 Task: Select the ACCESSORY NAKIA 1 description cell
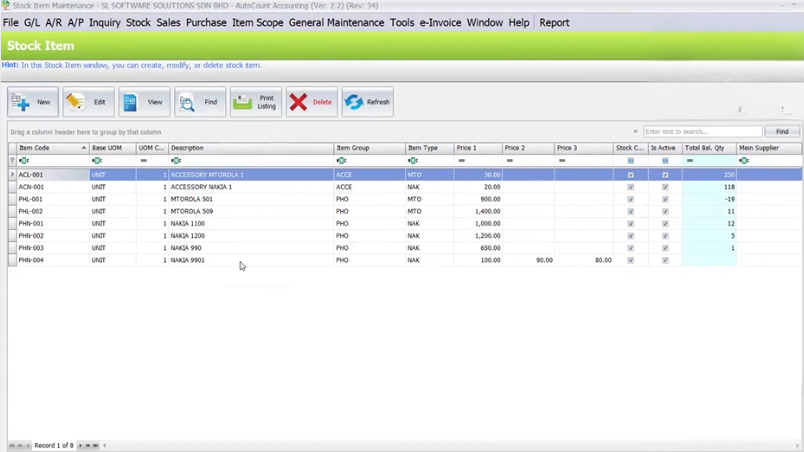(x=251, y=187)
